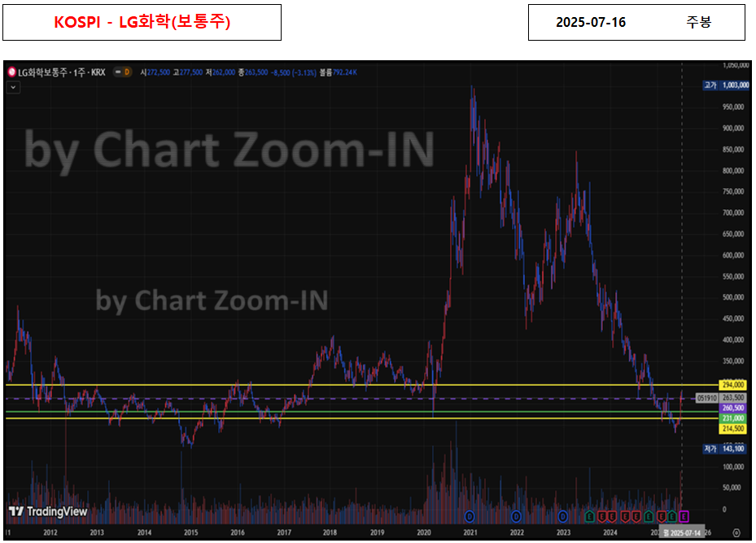Click the -8,500 (-3.13%) change value
The image size is (756, 543).
293,72
